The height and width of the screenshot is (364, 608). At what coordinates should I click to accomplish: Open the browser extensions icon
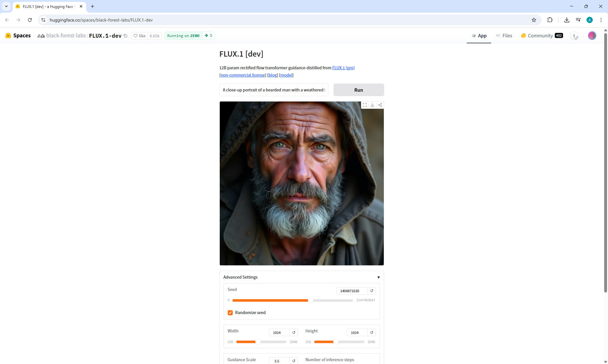coord(550,20)
